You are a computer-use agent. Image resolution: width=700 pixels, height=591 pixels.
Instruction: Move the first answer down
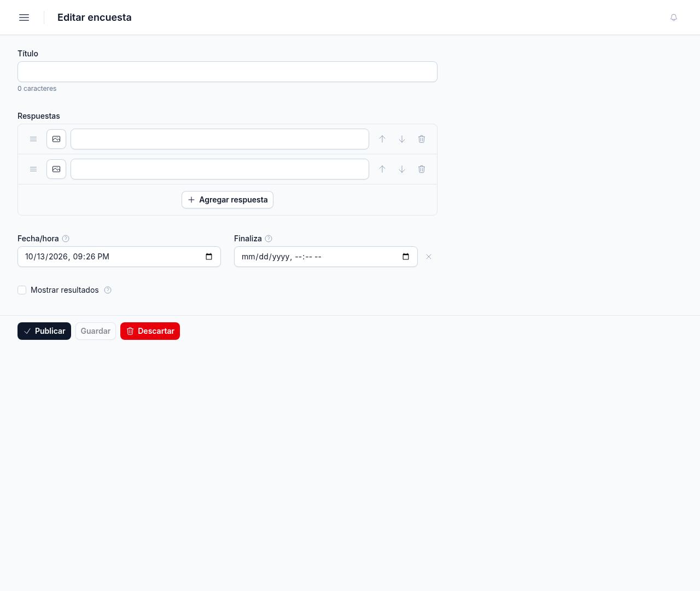[402, 139]
